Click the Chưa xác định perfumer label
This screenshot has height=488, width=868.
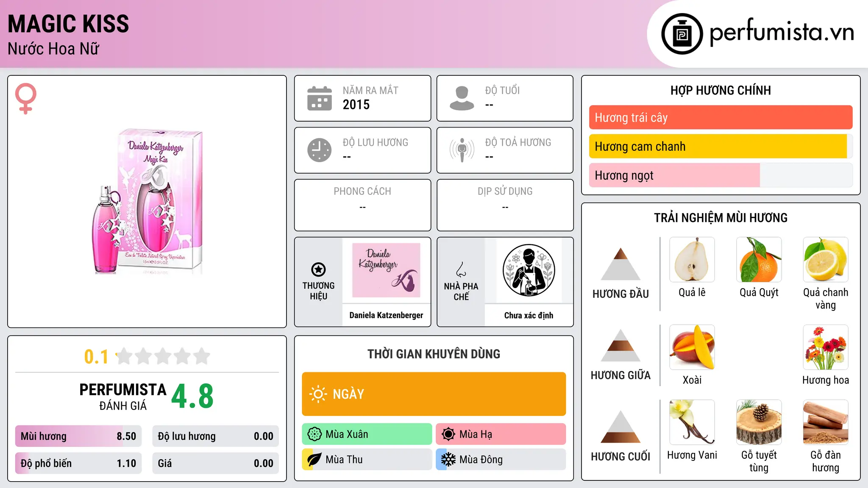pyautogui.click(x=529, y=315)
